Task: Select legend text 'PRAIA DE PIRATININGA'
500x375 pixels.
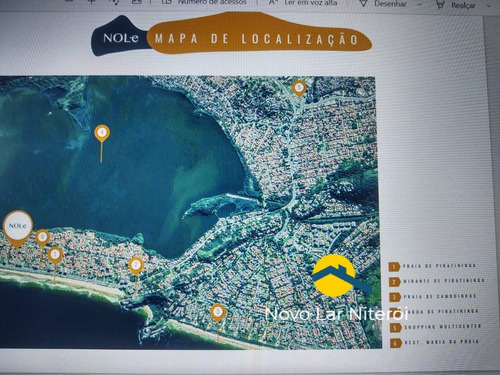Action: coord(439,266)
